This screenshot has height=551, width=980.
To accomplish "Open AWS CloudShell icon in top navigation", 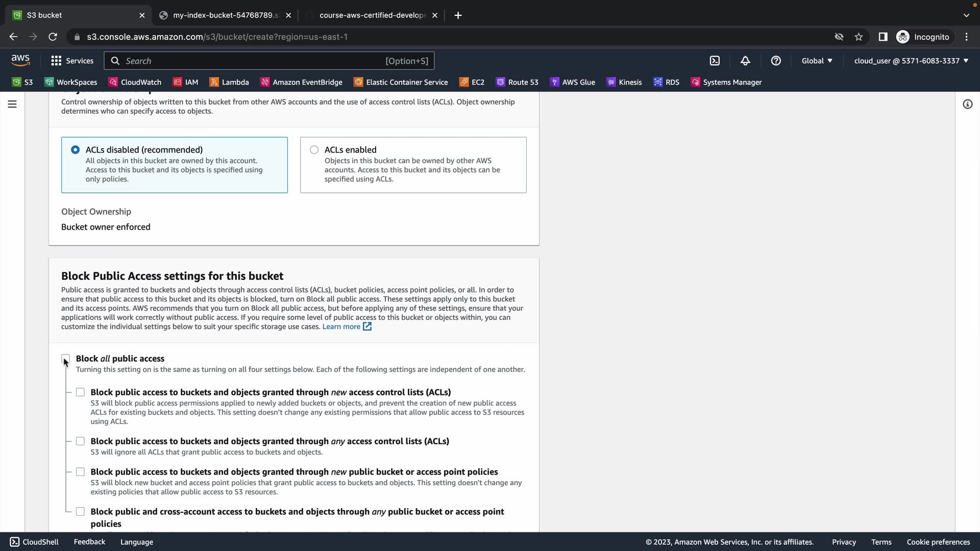I will [x=715, y=61].
